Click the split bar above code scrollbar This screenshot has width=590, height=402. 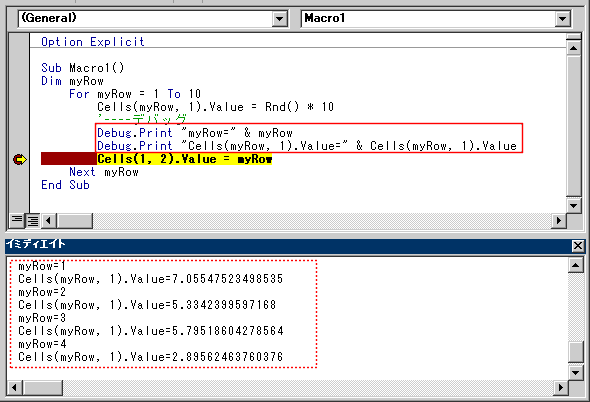click(573, 37)
